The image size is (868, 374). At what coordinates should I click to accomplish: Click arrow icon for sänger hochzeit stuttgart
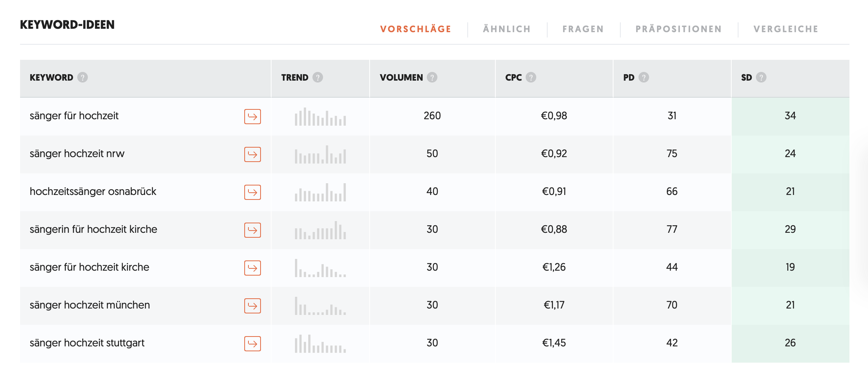point(253,343)
